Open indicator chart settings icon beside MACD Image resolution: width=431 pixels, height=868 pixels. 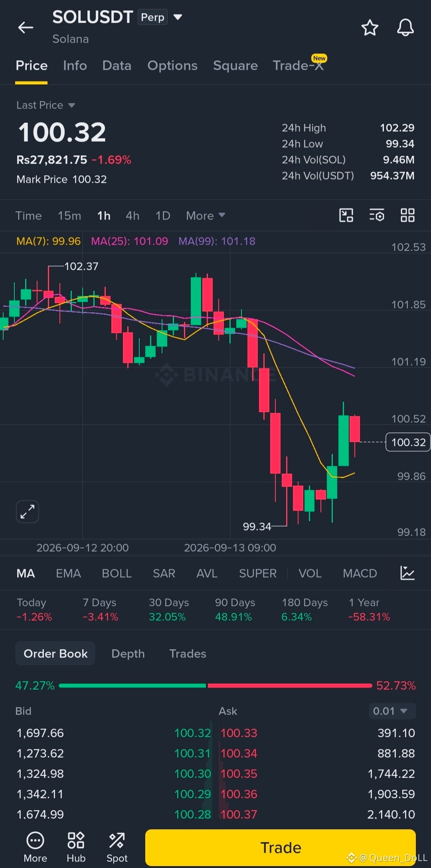[x=407, y=573]
